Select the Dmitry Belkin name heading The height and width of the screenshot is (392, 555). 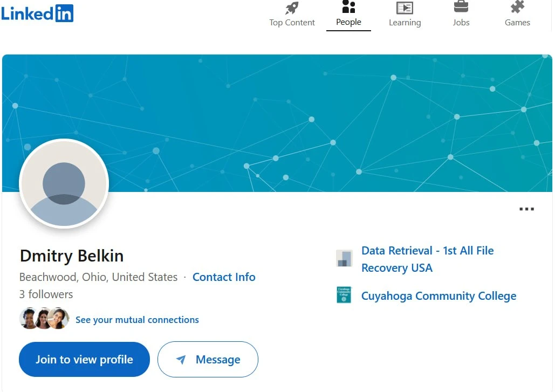pos(72,256)
